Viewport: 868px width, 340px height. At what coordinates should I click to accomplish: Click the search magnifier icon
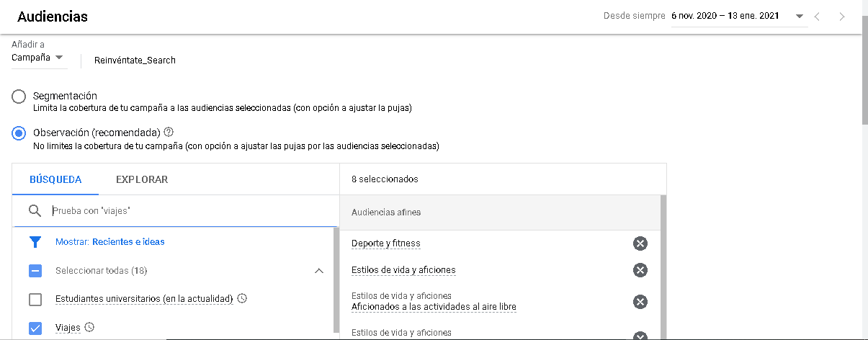tap(35, 211)
